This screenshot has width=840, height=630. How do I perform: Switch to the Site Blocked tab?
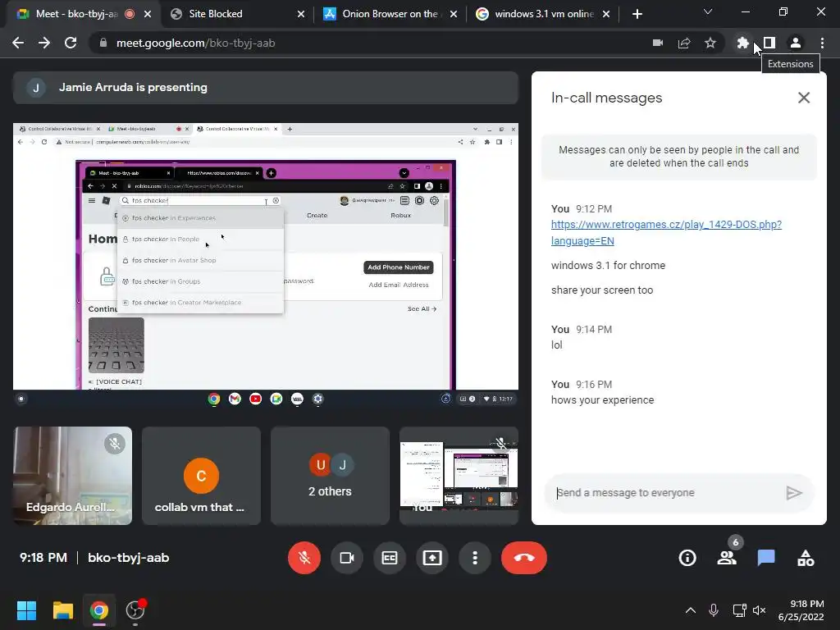pyautogui.click(x=231, y=14)
